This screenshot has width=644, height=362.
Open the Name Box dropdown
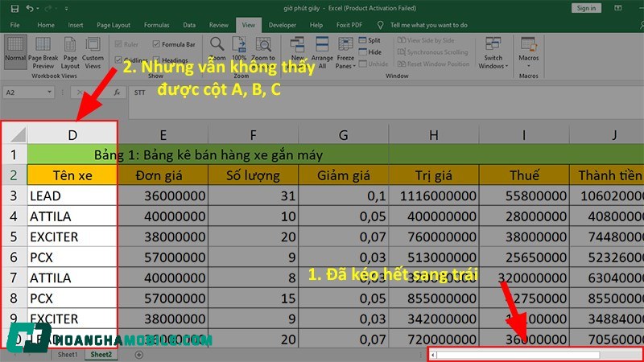click(x=49, y=93)
